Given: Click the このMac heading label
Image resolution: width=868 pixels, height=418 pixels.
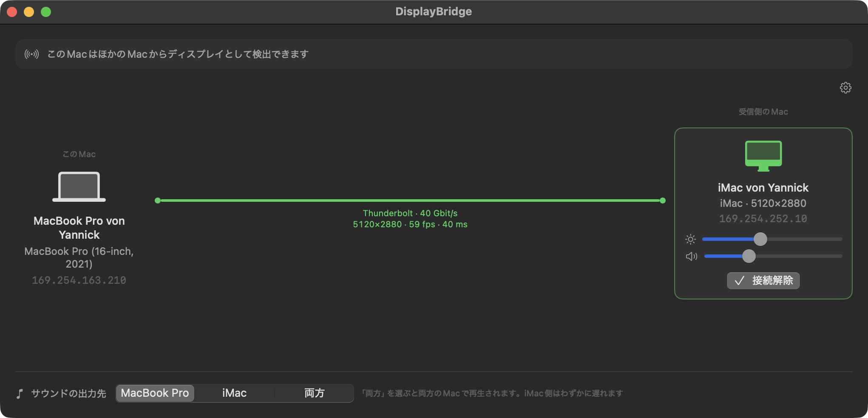Looking at the screenshot, I should (79, 154).
